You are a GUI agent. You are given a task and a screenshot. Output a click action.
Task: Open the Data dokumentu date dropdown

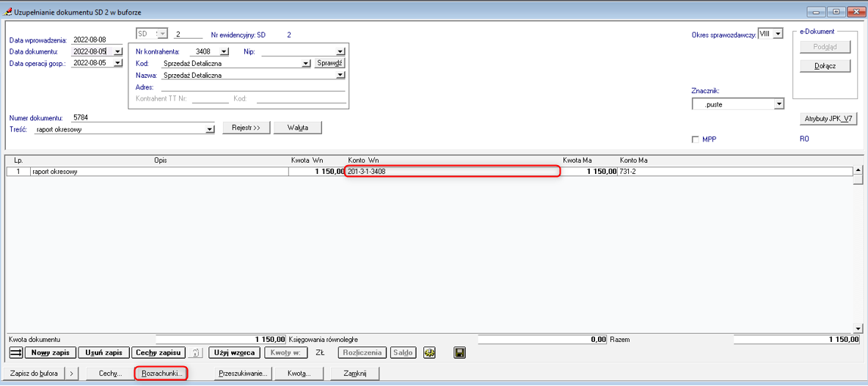[x=117, y=51]
